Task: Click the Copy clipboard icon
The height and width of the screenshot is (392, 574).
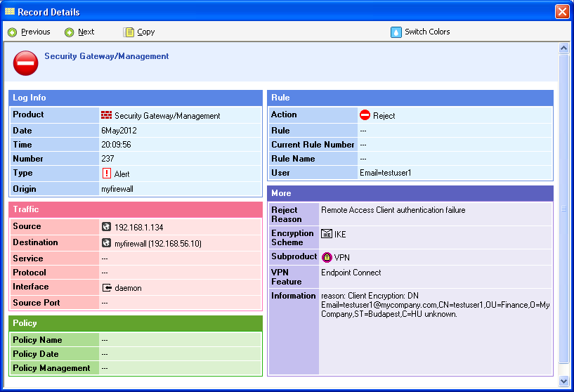Action: [129, 32]
